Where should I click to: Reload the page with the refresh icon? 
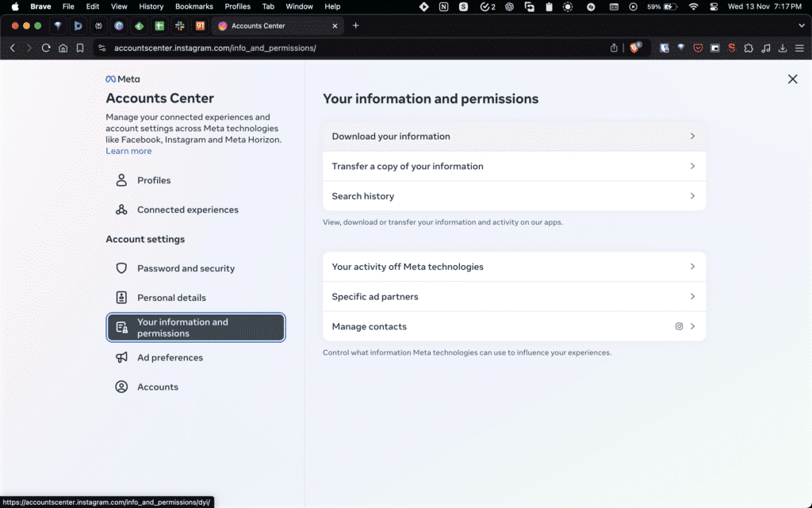46,48
